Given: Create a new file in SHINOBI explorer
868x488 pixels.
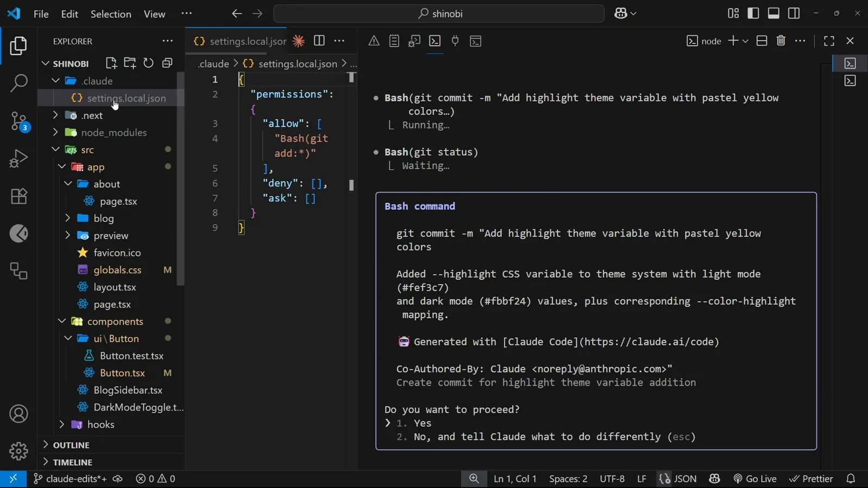Looking at the screenshot, I should tap(111, 63).
